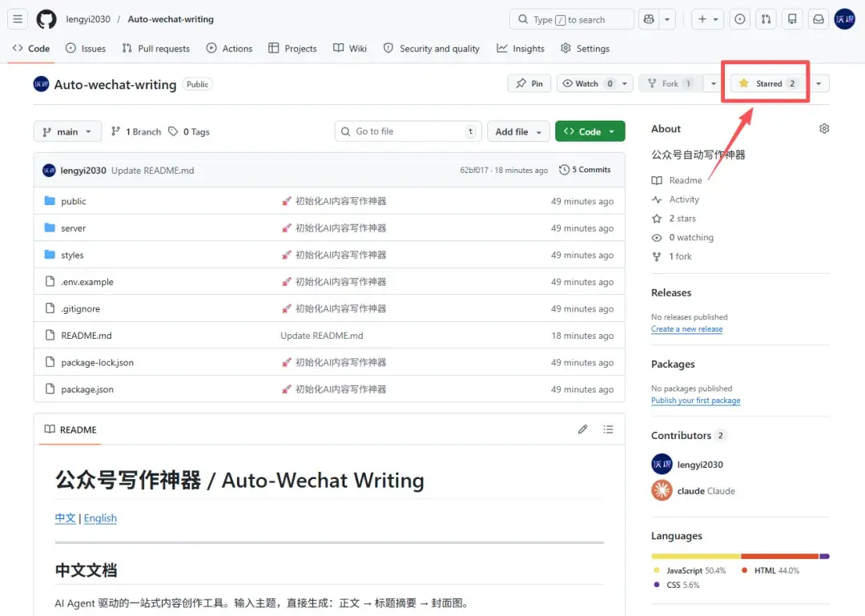Open the Contributors heading link
This screenshot has height=616, width=865.
(x=689, y=436)
